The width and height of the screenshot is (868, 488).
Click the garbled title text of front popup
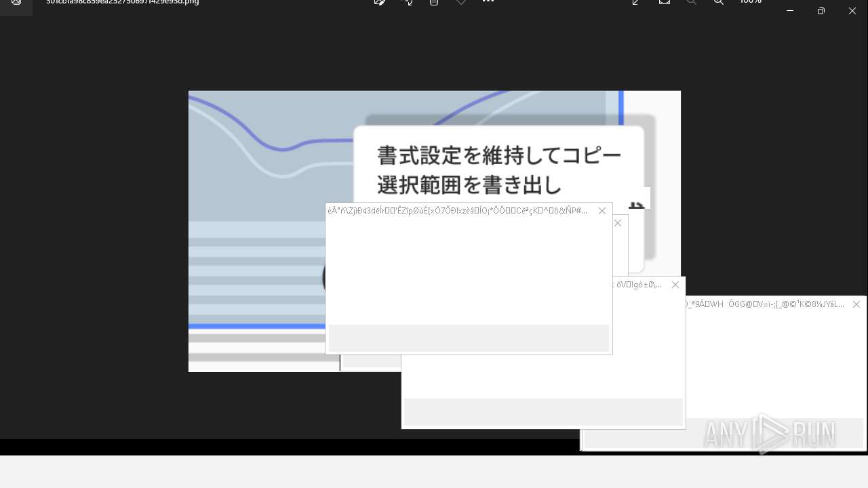click(458, 211)
